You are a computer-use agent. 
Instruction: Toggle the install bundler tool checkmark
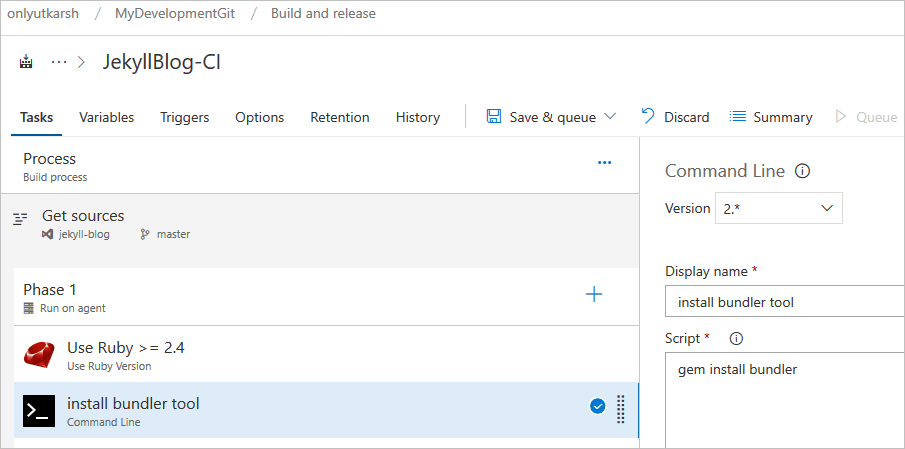597,406
